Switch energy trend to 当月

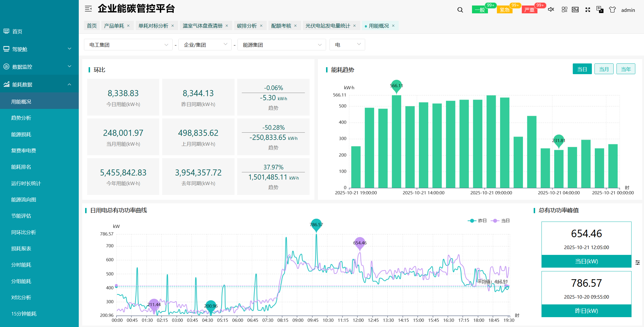604,69
